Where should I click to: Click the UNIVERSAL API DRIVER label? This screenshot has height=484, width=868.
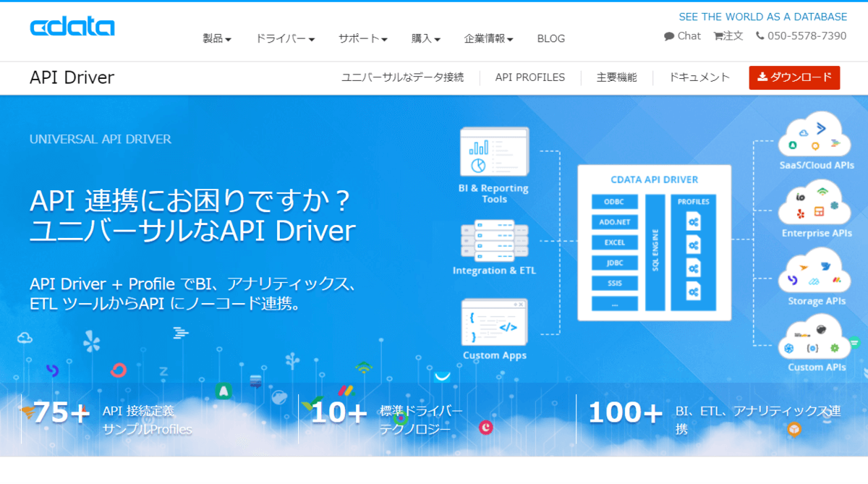101,139
